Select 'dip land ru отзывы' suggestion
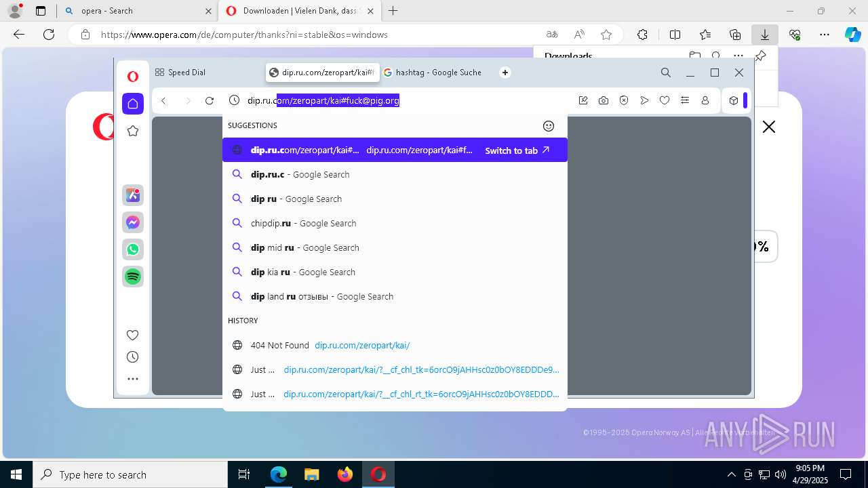 click(x=395, y=296)
